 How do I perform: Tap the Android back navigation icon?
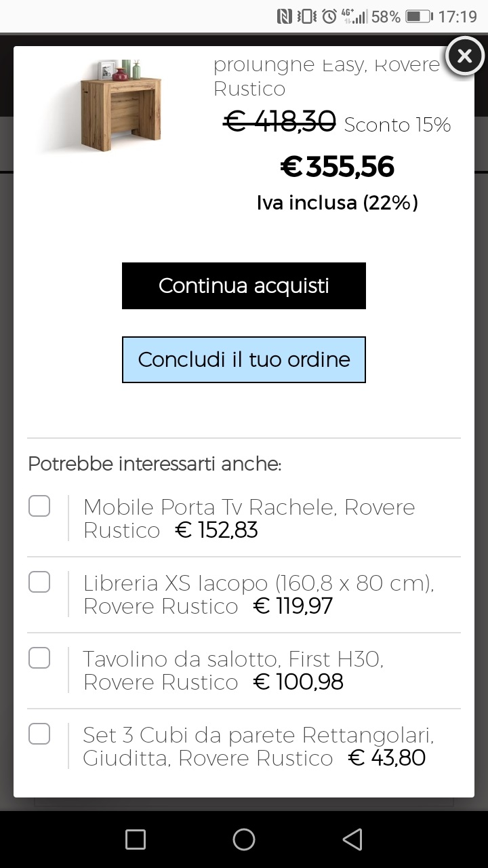(352, 840)
